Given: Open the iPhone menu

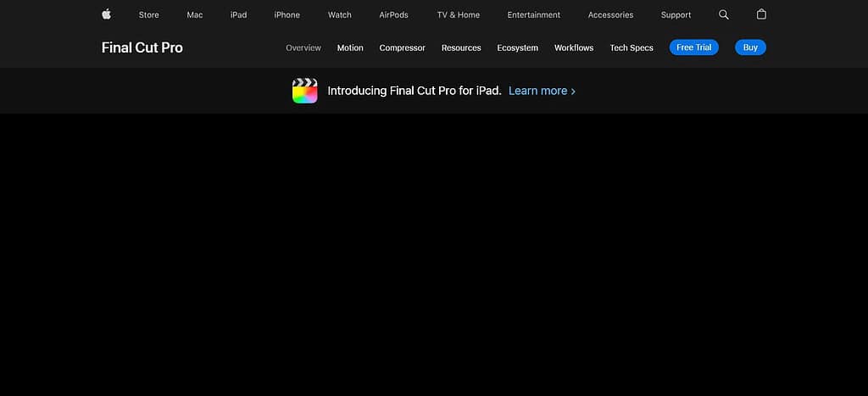Looking at the screenshot, I should (287, 15).
